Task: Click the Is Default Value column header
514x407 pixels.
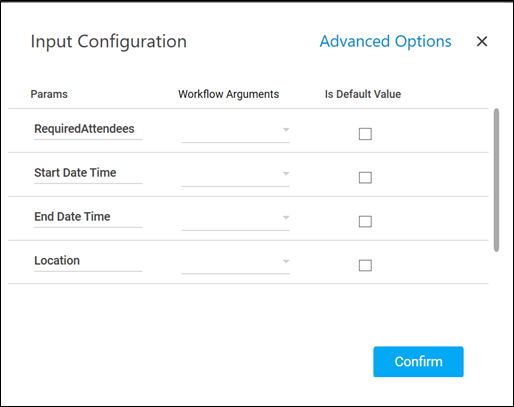Action: tap(363, 94)
